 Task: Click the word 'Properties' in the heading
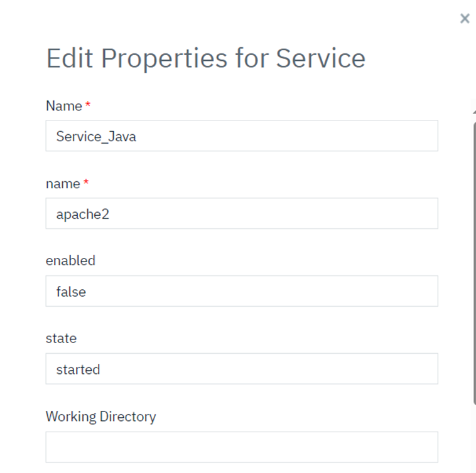coord(164,60)
